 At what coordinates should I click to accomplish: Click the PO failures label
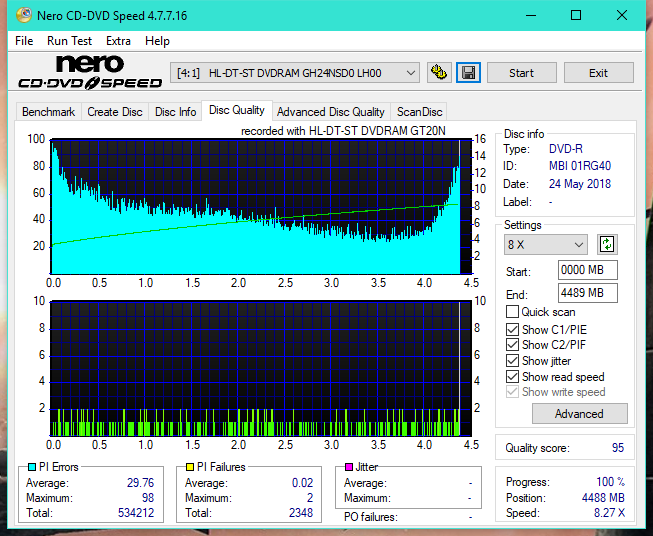coord(371,517)
